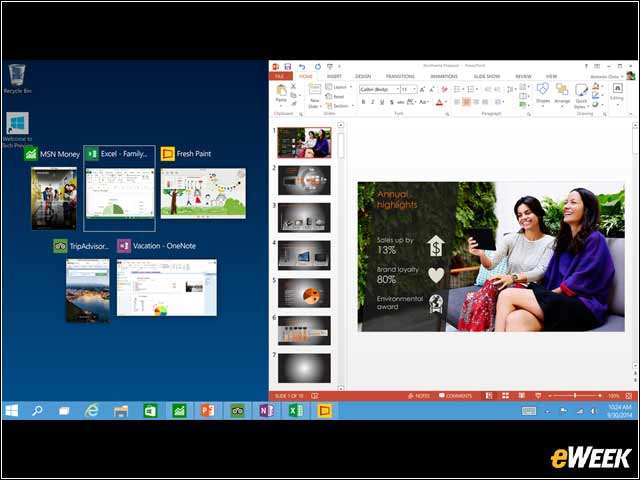Click the Reset slide icon
The width and height of the screenshot is (640, 480).
pyautogui.click(x=335, y=96)
